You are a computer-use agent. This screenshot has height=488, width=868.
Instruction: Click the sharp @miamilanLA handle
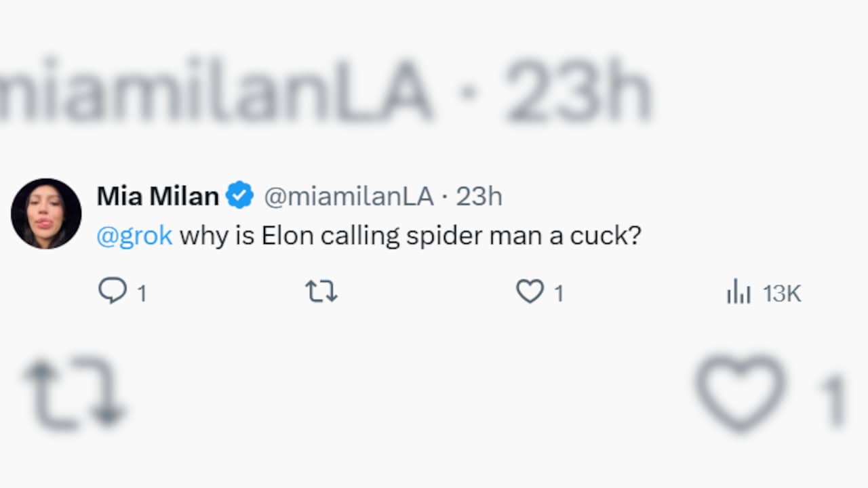click(349, 196)
